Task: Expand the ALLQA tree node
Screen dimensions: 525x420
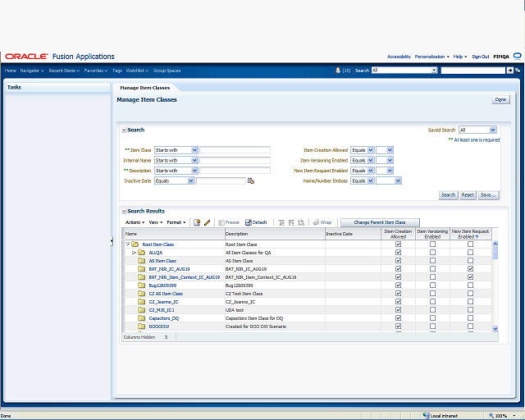Action: click(x=133, y=253)
